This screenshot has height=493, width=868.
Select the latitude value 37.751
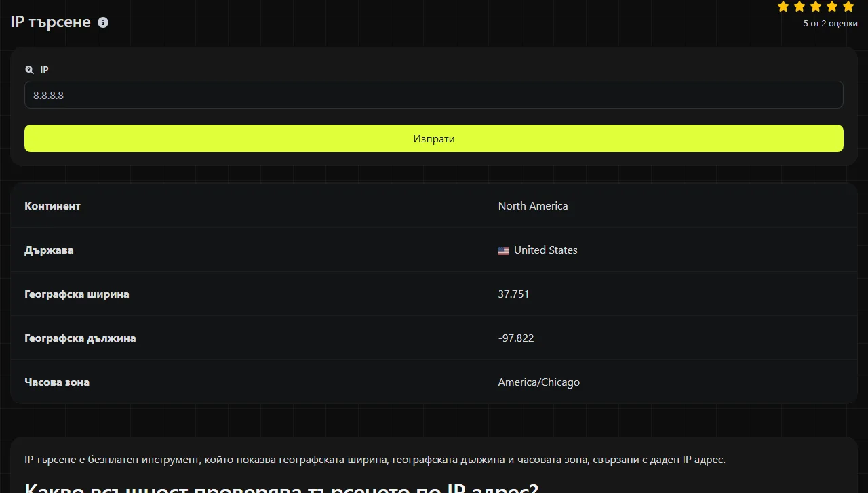[x=513, y=294]
